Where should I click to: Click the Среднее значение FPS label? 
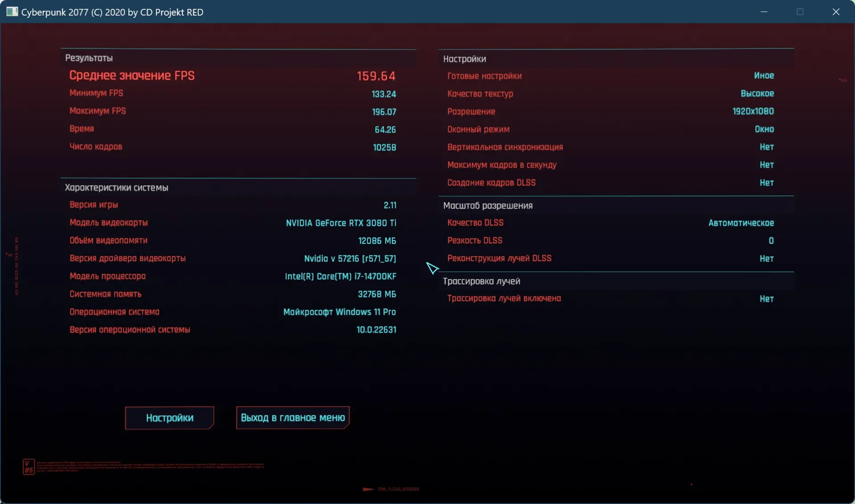(132, 76)
